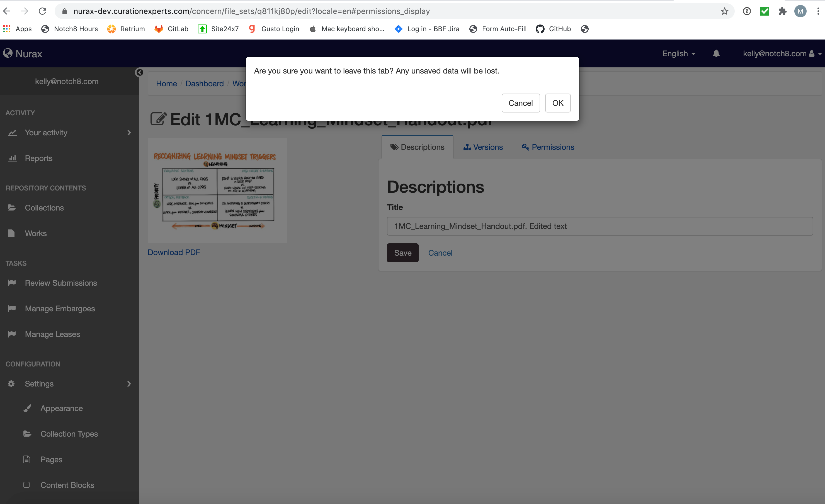Image resolution: width=825 pixels, height=504 pixels.
Task: Open the Extensions puzzle icon
Action: (782, 11)
